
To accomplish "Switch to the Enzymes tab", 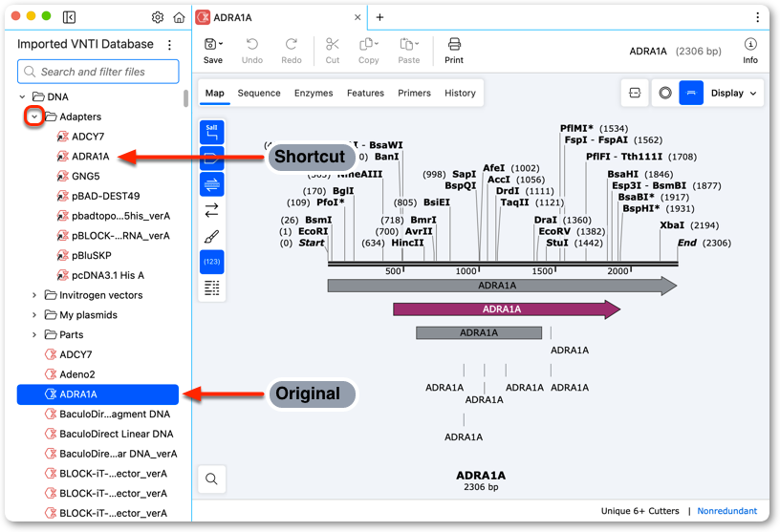I will click(x=314, y=93).
